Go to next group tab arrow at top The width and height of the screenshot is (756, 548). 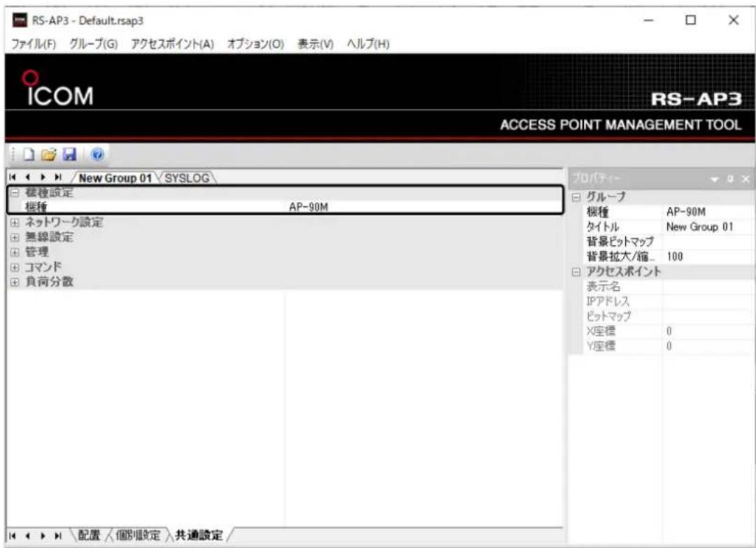(43, 178)
